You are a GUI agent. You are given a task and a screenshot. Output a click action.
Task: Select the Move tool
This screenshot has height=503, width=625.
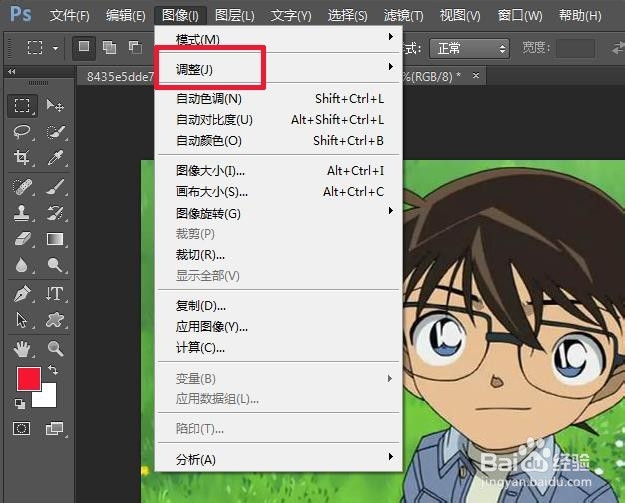tap(55, 106)
